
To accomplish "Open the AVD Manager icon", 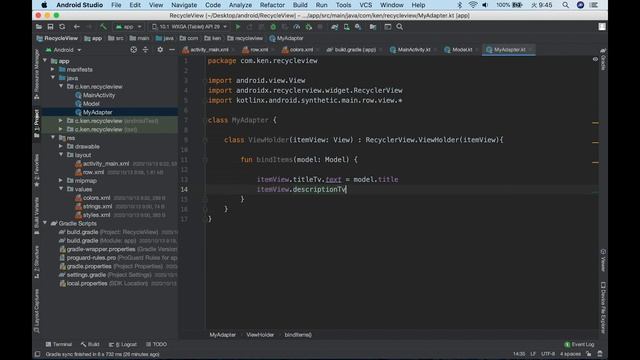I will (347, 27).
